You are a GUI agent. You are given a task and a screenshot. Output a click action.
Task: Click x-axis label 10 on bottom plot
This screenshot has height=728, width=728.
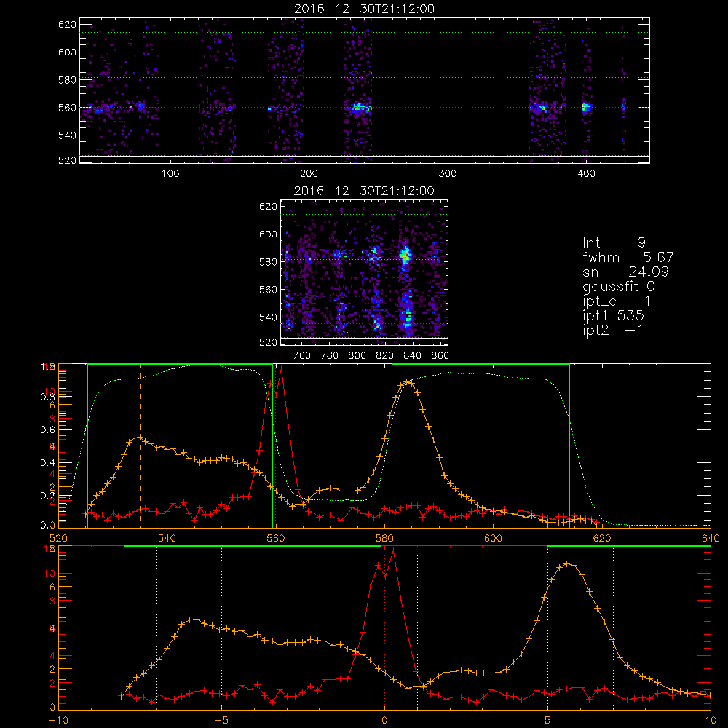point(711,721)
